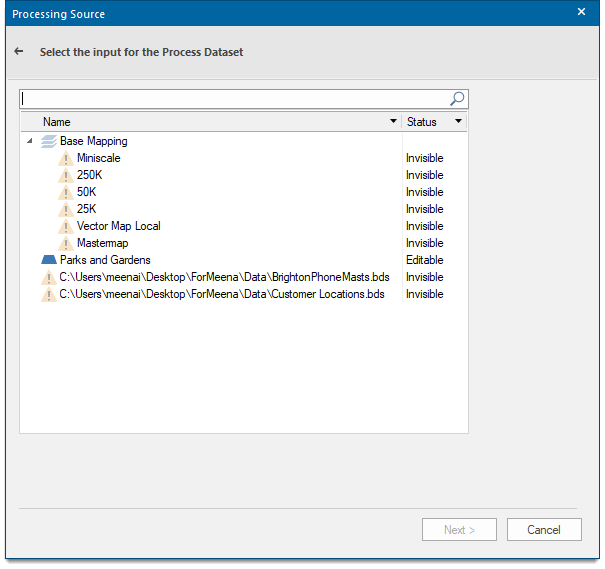Click the Editable status for Parks and Gardens
The image size is (605, 569).
[424, 260]
